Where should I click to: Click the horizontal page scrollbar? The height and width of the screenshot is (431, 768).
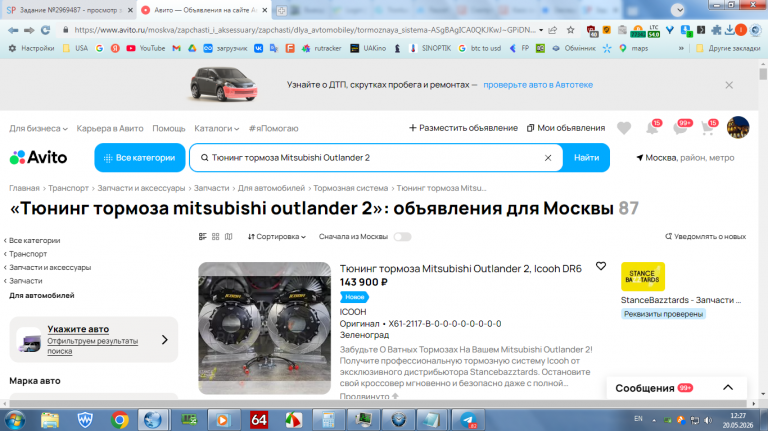tap(379, 404)
